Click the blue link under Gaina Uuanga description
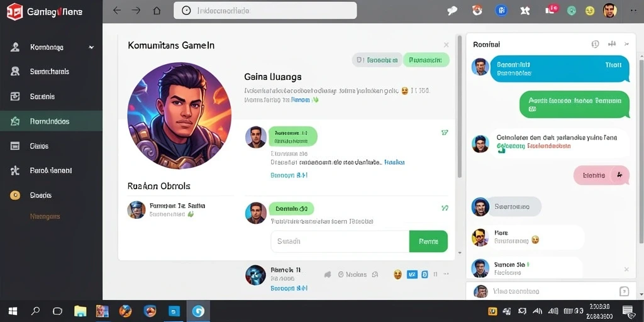 pos(300,99)
